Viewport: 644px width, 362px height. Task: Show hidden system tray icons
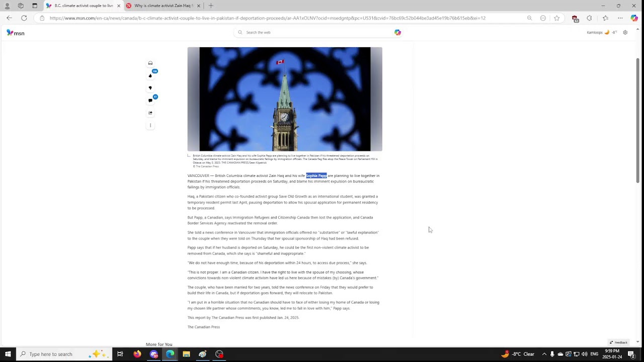coord(544,354)
